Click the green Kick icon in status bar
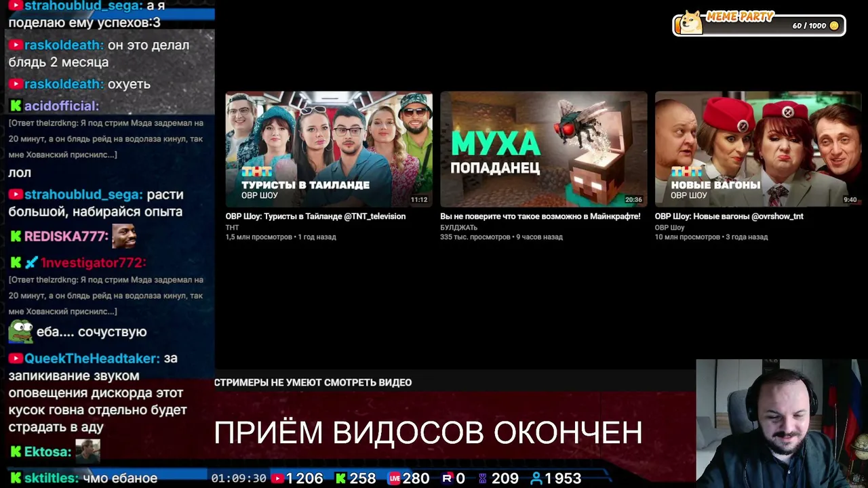 (341, 479)
